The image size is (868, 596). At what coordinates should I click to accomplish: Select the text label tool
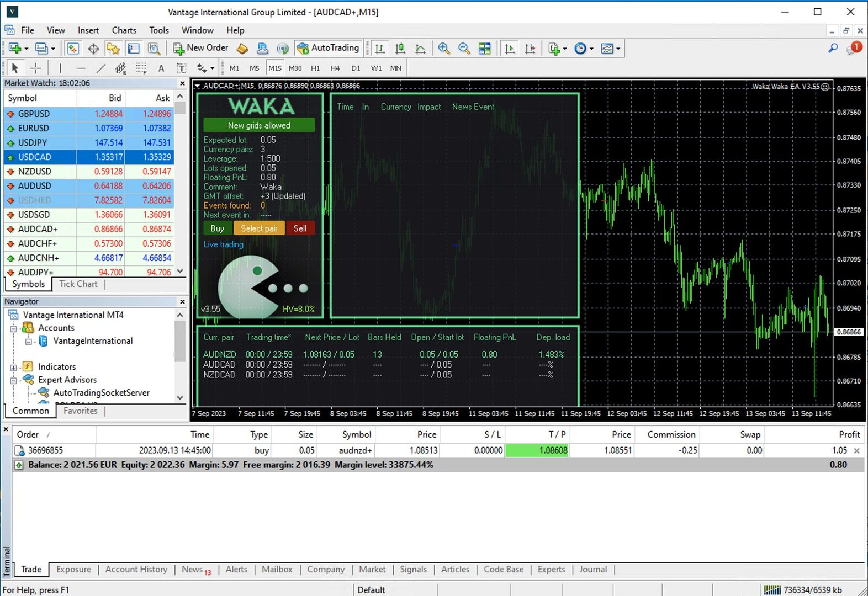pyautogui.click(x=181, y=68)
